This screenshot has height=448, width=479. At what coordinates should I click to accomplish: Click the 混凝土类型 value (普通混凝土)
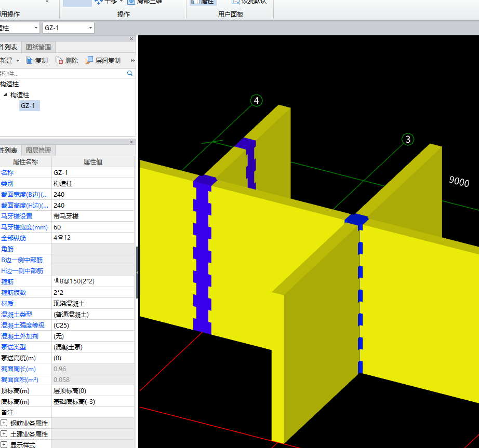coord(93,315)
